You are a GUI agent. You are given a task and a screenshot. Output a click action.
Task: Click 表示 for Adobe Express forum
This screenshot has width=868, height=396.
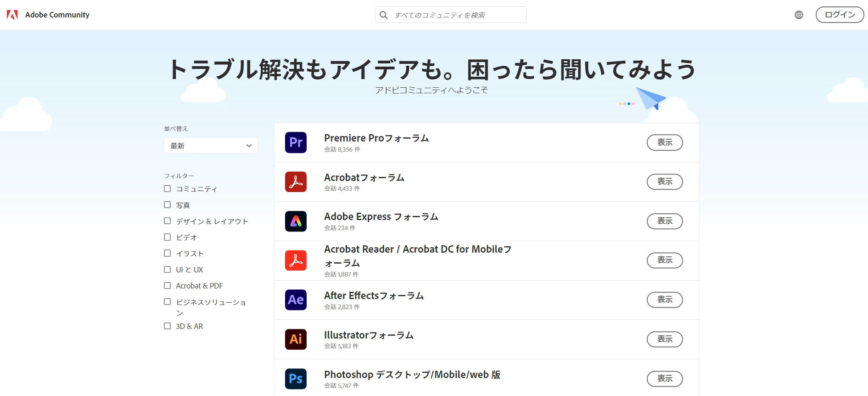pos(665,221)
